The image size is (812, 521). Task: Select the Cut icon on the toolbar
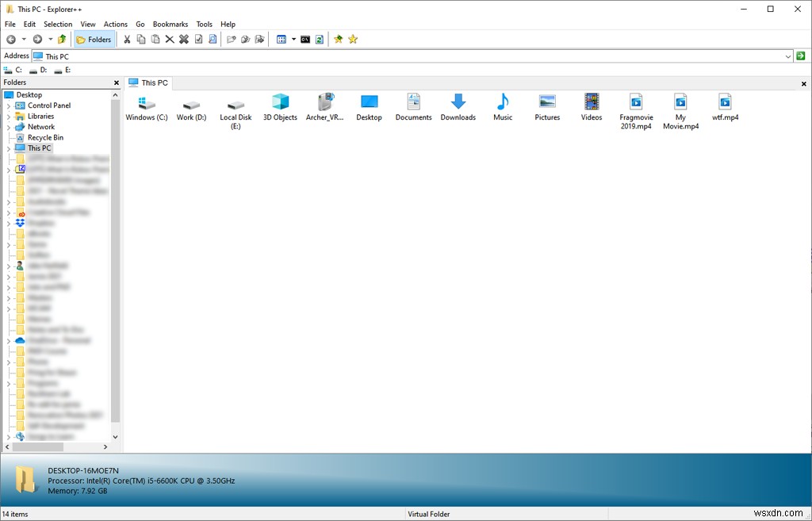pos(127,39)
